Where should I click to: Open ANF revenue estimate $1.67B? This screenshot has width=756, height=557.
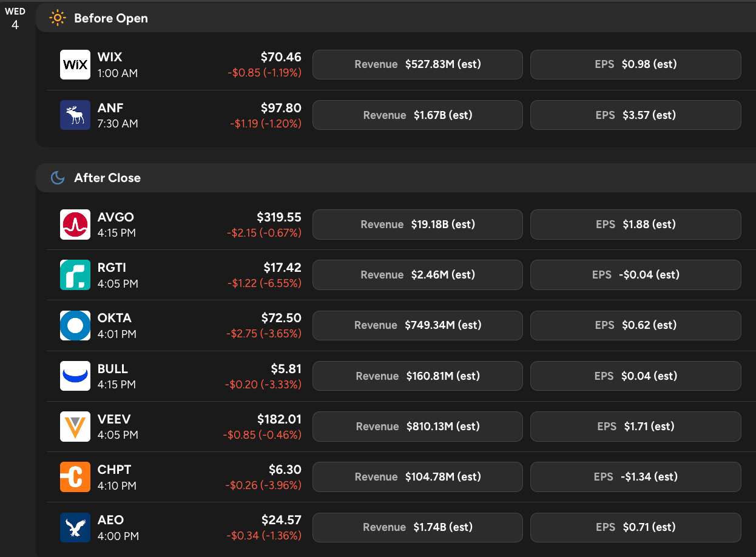click(417, 115)
